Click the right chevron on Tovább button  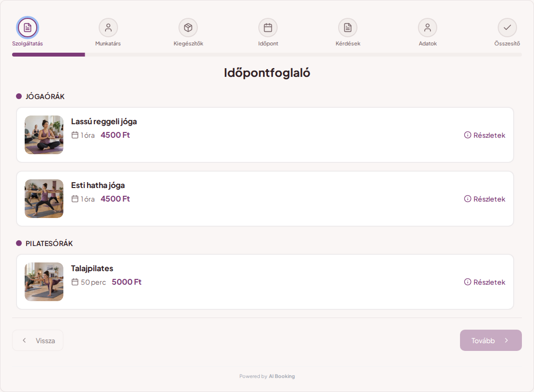(506, 340)
